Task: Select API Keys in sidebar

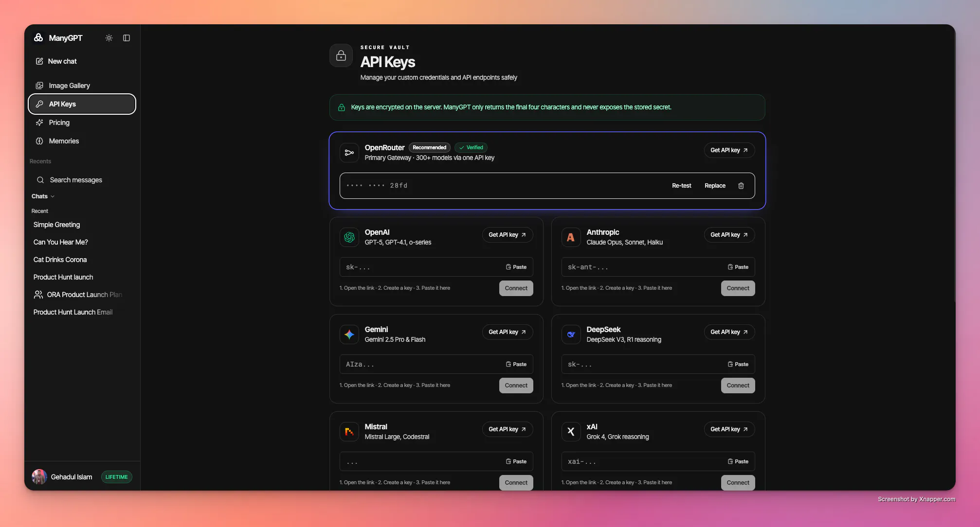Action: coord(82,104)
